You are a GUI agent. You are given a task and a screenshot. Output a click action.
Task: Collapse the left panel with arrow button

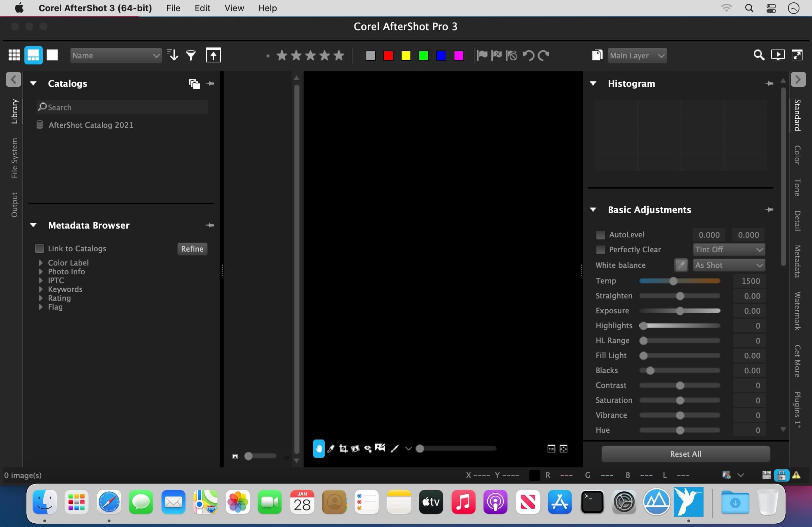tap(14, 80)
